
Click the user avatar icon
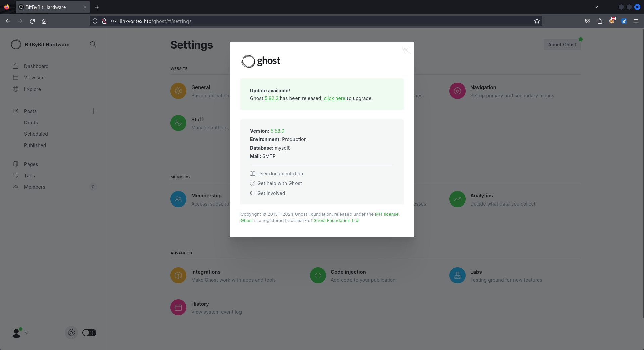(16, 333)
